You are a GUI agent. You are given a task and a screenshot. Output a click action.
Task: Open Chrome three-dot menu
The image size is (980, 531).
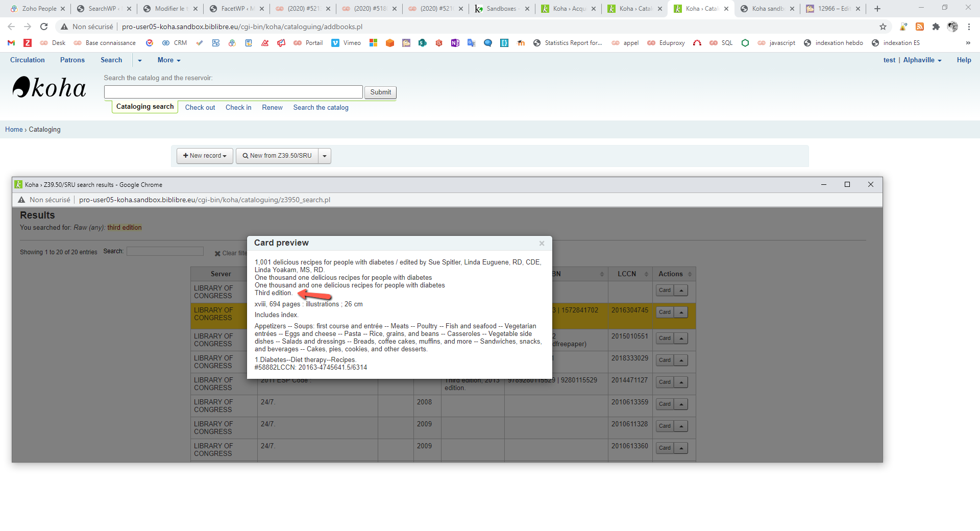(969, 27)
